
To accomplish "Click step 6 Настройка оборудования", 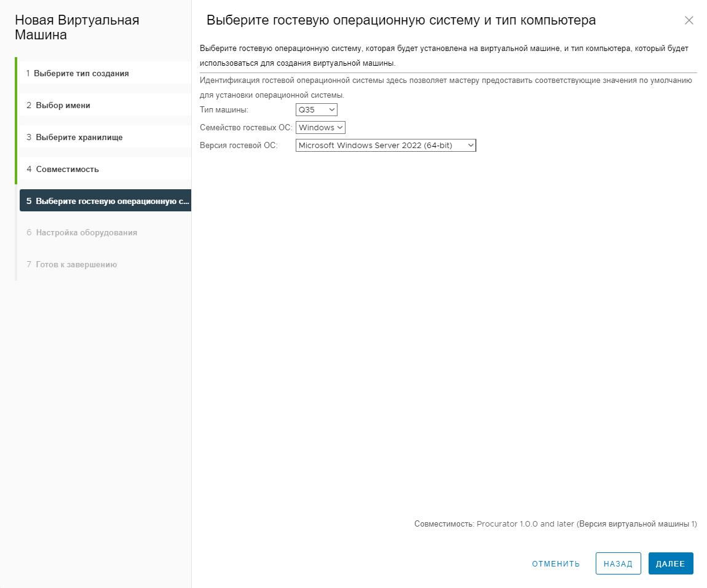I will [105, 232].
